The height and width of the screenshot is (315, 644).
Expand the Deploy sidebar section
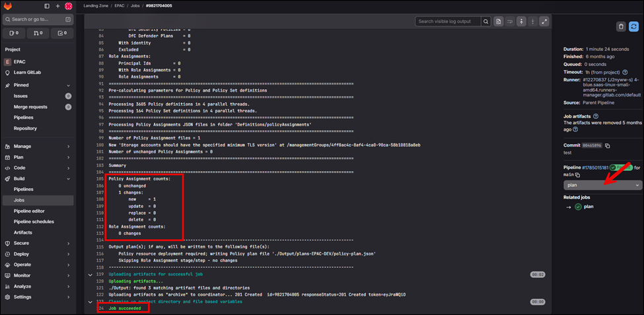pyautogui.click(x=38, y=254)
